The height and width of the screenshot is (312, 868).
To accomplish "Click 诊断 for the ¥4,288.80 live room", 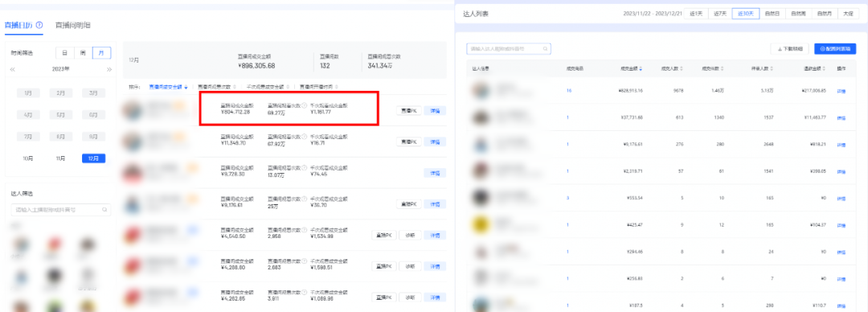I will [410, 266].
